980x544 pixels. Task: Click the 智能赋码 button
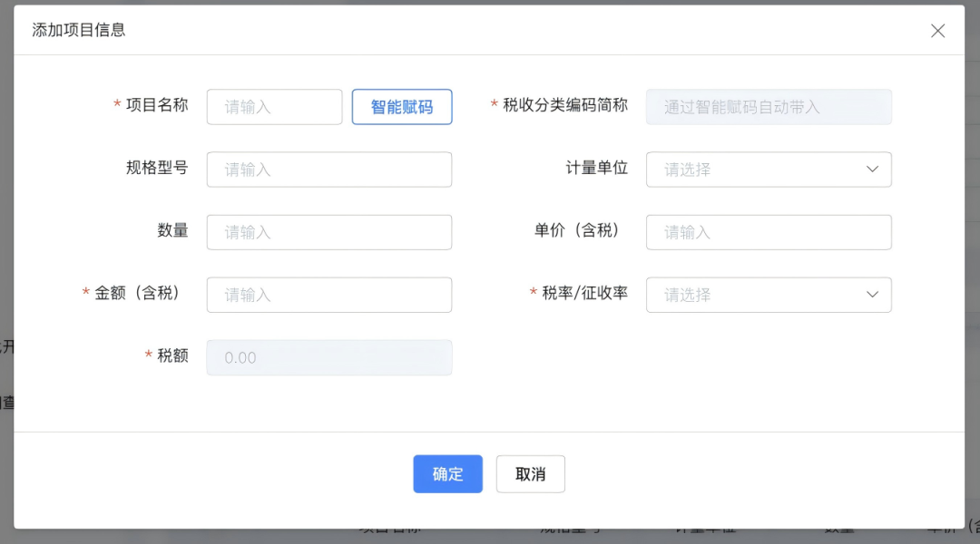pyautogui.click(x=402, y=107)
